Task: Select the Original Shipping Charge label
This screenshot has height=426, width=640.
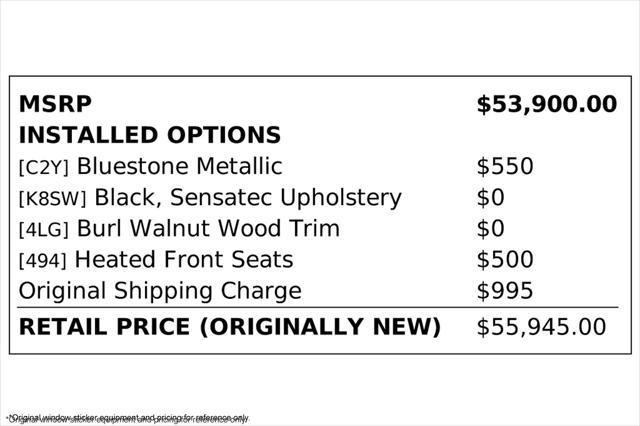Action: point(160,291)
